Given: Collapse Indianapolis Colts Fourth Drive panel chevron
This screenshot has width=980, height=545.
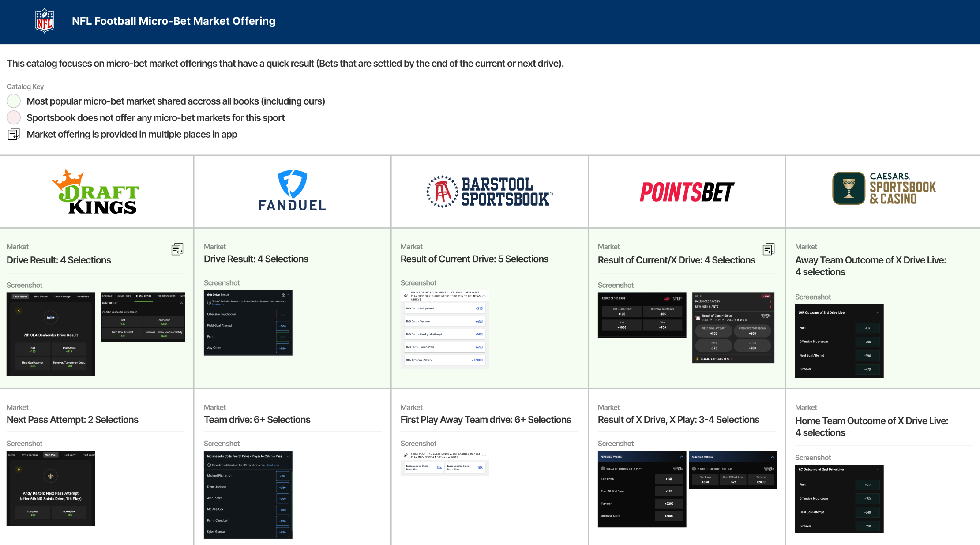Looking at the screenshot, I should pos(288,456).
